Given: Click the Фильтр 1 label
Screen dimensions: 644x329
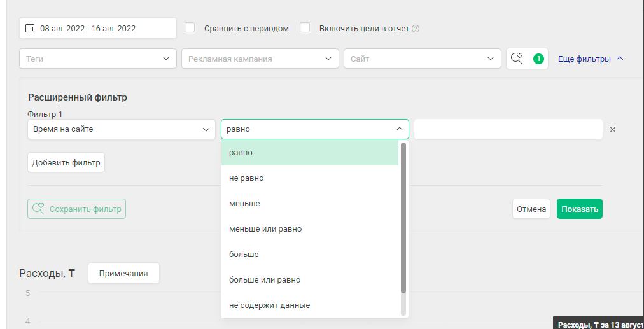Looking at the screenshot, I should click(45, 114).
